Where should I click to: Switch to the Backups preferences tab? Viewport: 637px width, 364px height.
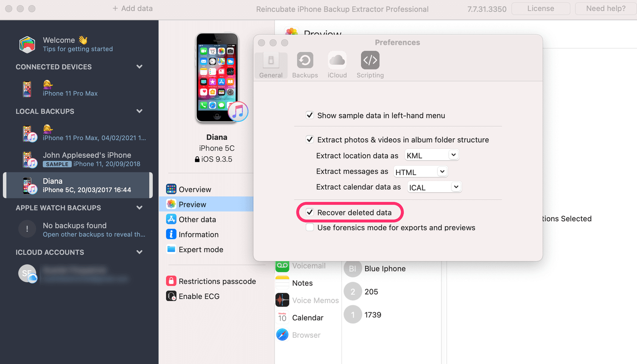pos(304,64)
